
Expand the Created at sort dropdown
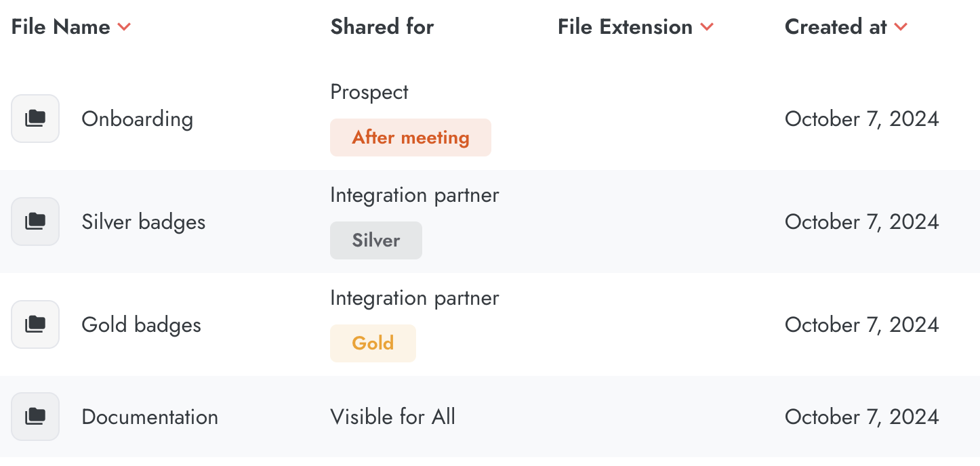[x=900, y=27]
